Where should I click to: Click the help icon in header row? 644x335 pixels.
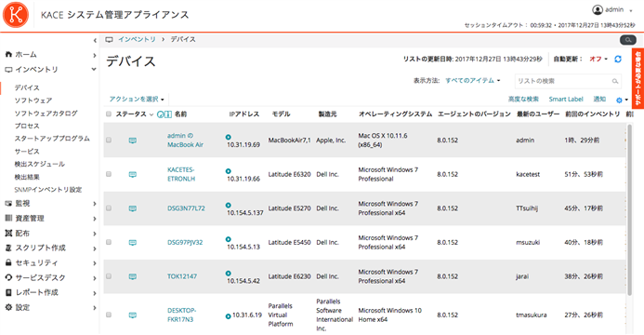[161, 114]
